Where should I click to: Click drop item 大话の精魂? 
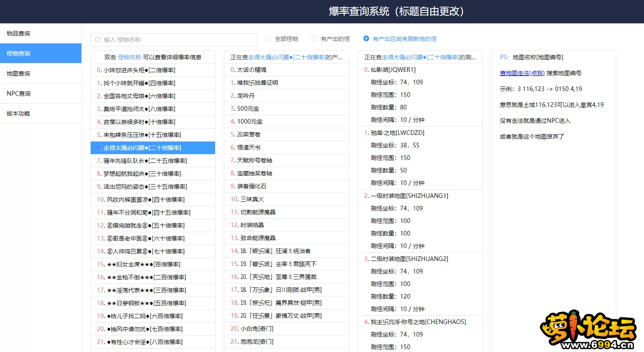click(287, 70)
